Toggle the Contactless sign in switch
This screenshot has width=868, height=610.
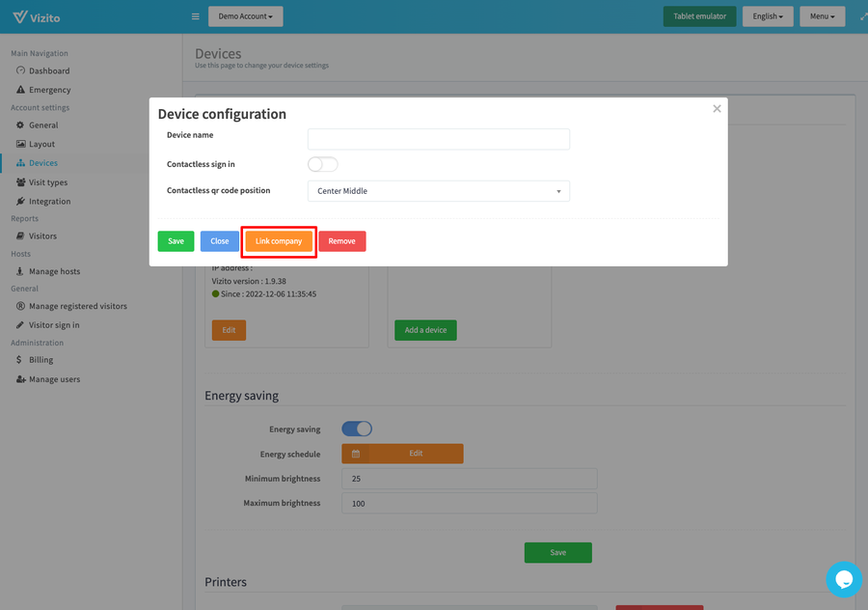point(322,165)
